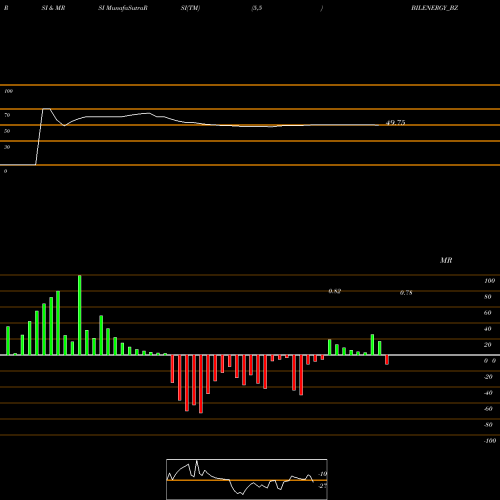Click the 30 label on RSI axis
500x500 pixels.
(7, 147)
